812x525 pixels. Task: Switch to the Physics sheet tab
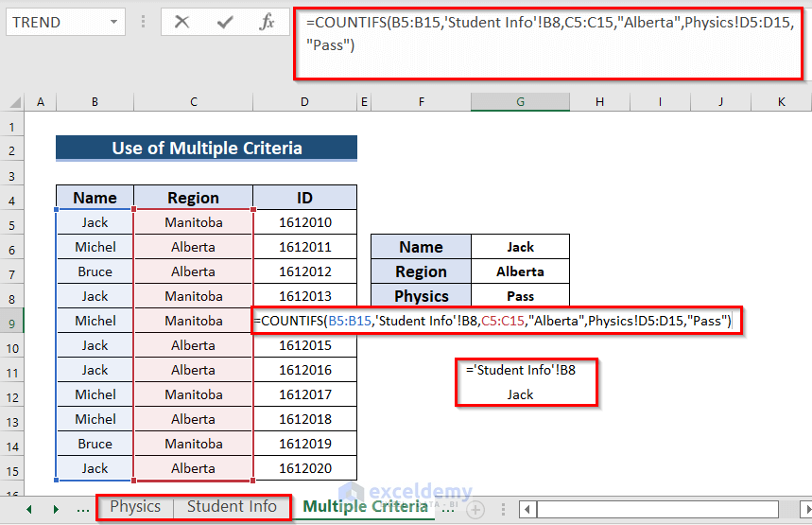135,506
